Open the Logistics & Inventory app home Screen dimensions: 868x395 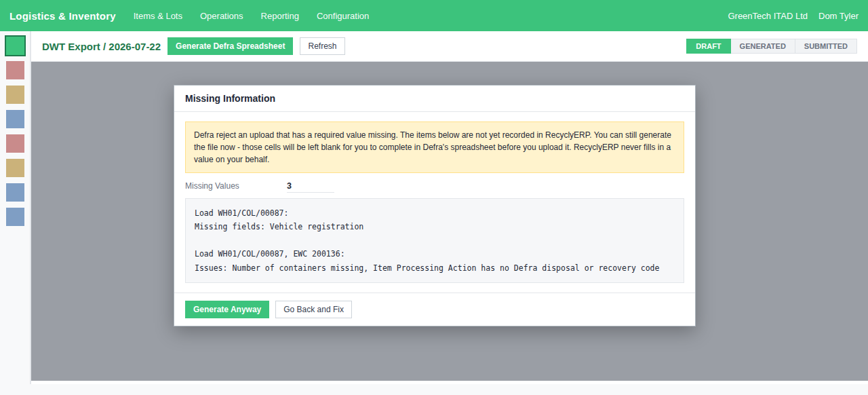point(62,16)
